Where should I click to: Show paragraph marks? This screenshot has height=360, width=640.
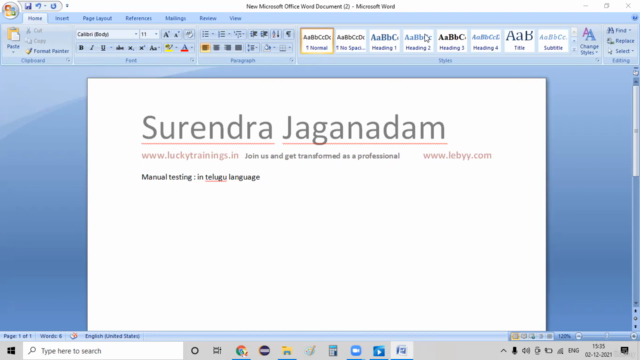(288, 34)
